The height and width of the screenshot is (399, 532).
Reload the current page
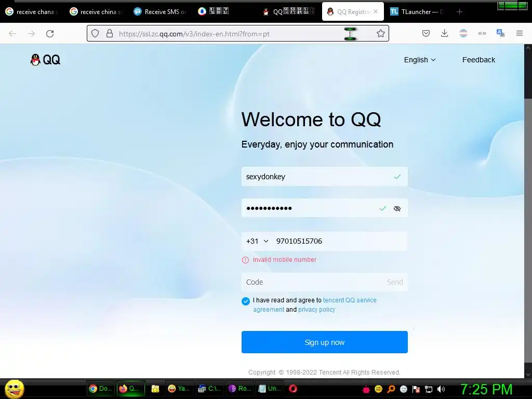tap(50, 34)
